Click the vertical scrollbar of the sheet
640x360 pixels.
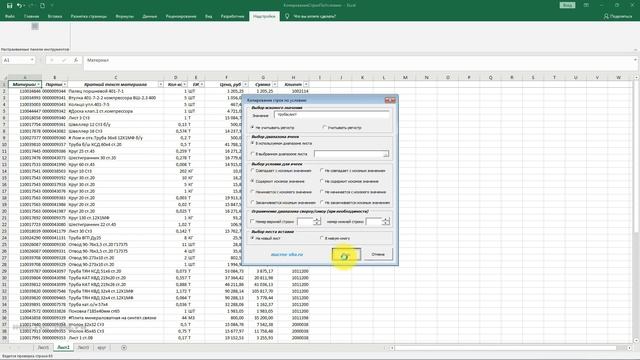(636, 208)
